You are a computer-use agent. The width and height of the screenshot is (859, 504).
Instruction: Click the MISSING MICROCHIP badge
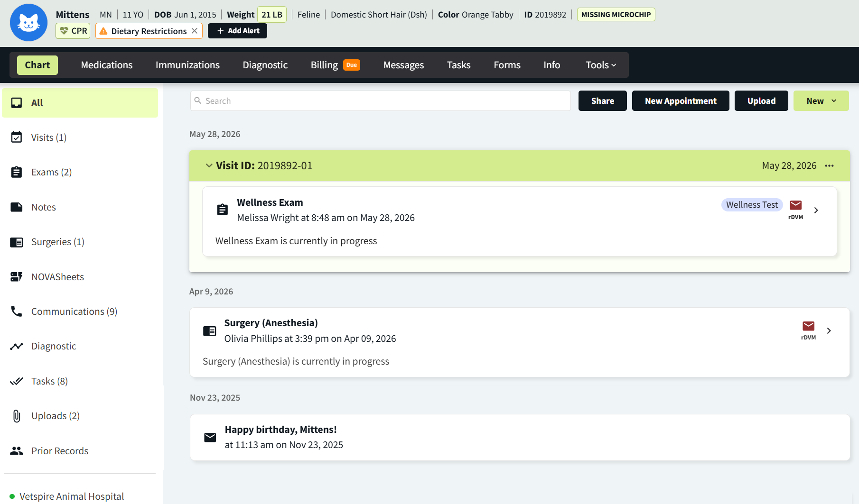point(616,15)
